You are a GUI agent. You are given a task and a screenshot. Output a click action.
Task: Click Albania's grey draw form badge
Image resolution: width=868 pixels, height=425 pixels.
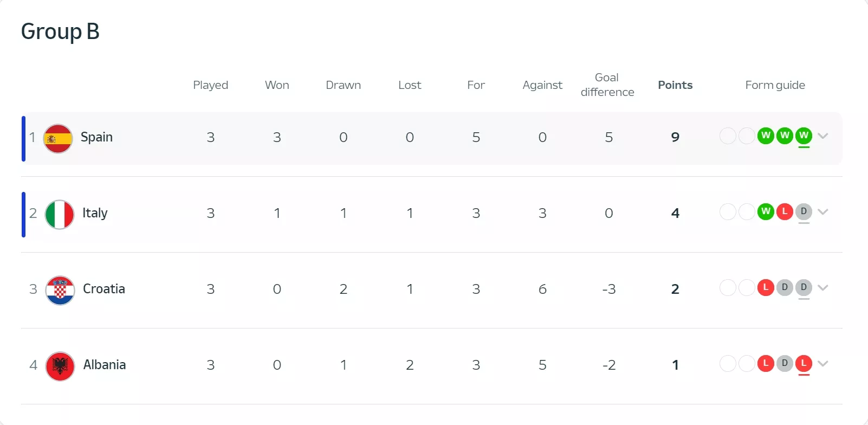click(785, 363)
